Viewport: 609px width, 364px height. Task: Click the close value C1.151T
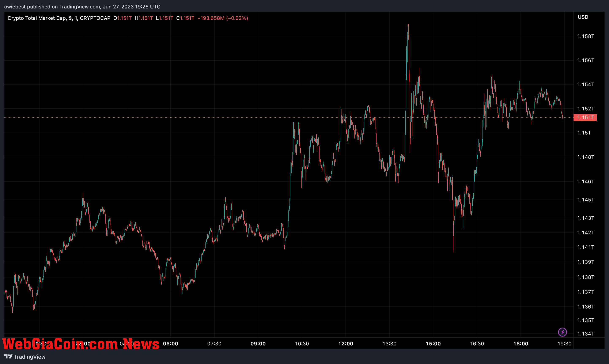(185, 18)
